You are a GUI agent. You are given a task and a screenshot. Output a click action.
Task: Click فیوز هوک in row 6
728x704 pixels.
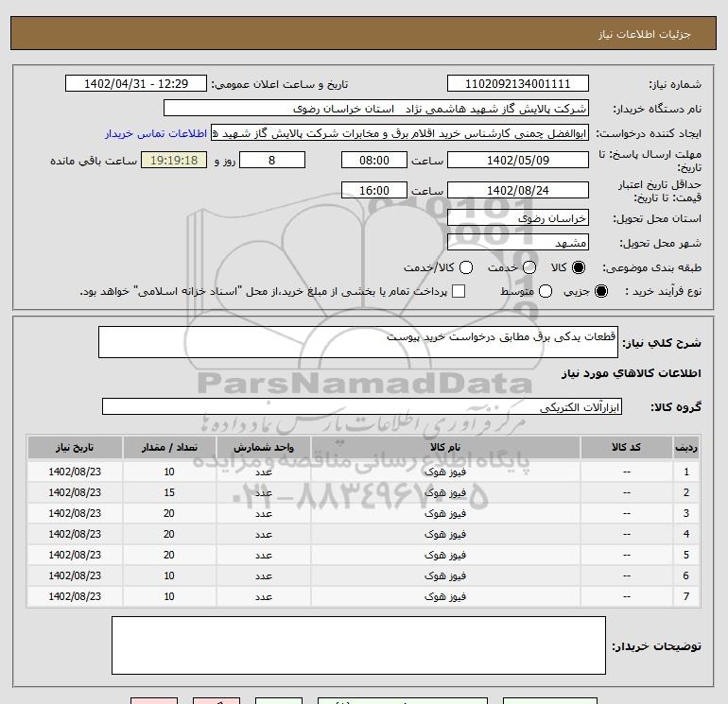444,575
